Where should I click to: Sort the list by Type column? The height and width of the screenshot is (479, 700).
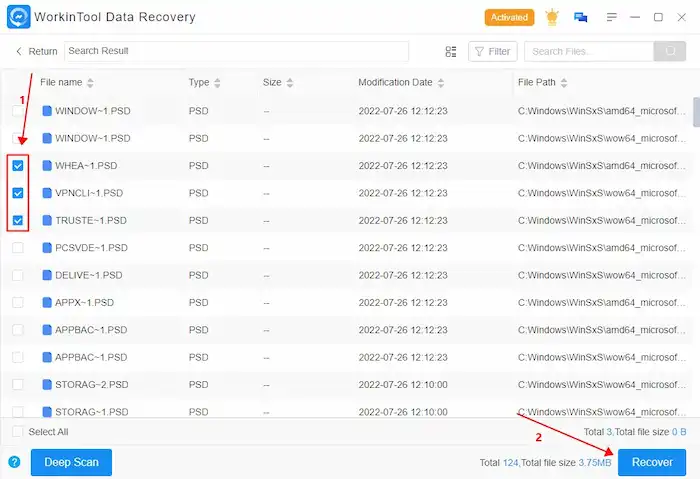coord(217,83)
